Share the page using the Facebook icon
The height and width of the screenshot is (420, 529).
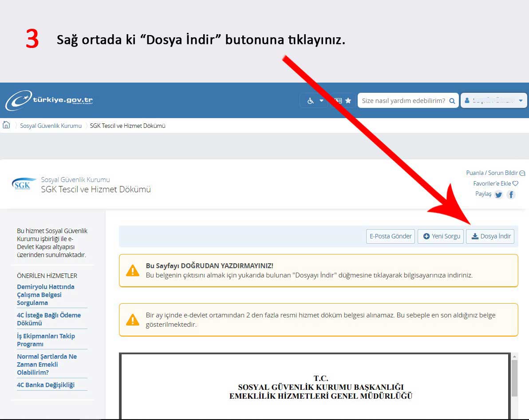(x=511, y=194)
